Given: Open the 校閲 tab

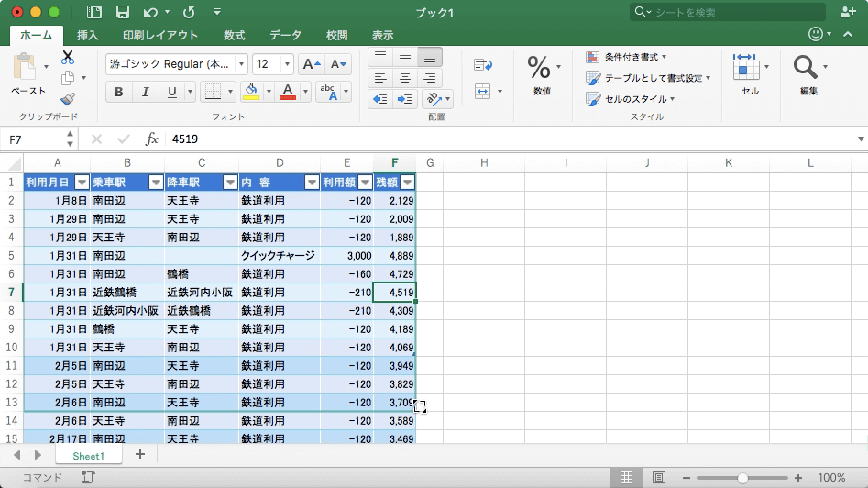Looking at the screenshot, I should [337, 36].
